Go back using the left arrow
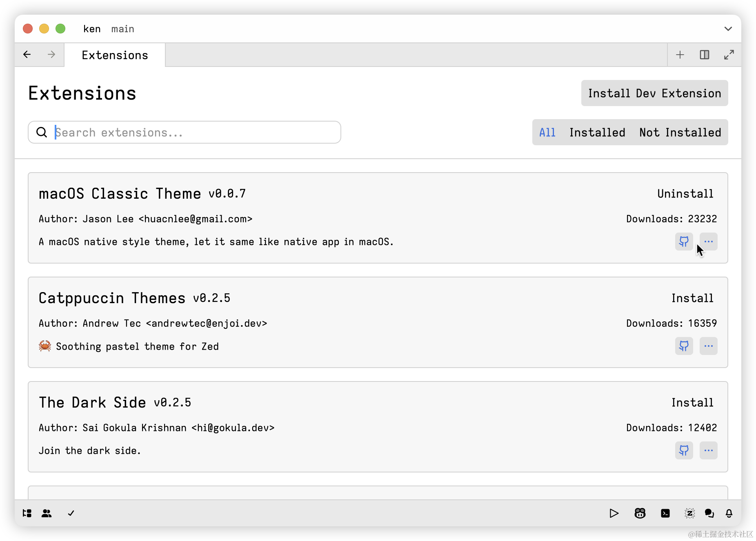This screenshot has height=541, width=756. point(27,55)
